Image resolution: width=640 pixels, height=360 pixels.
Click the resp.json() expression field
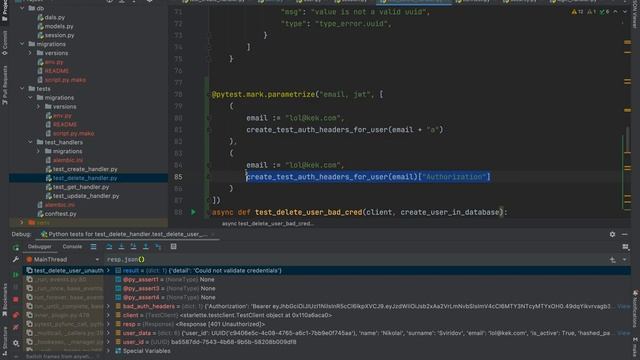coord(355,260)
